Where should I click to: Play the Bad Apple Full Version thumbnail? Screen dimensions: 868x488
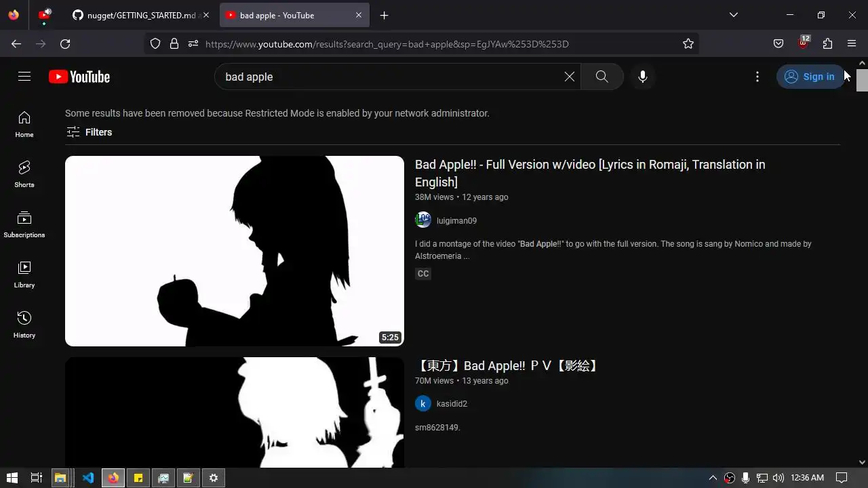coord(235,251)
